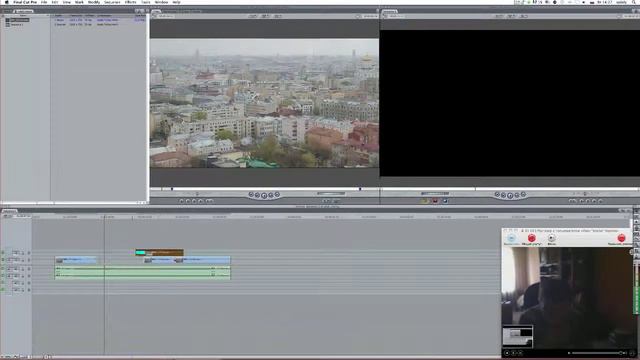Click Mark Clip button in the Canvas
640x360 pixels.
click(x=594, y=201)
